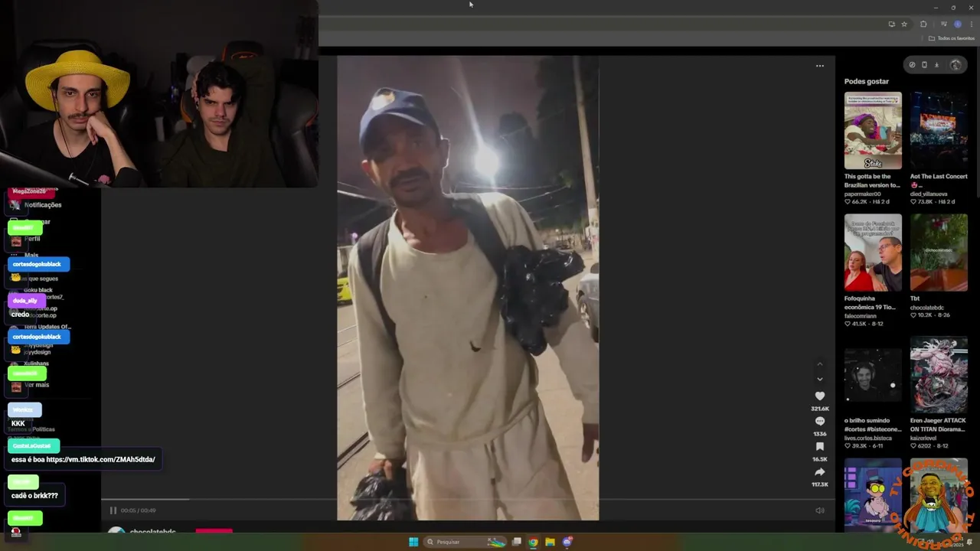
Task: Open 'Todos os favoritos' bookmarks folder
Action: [x=952, y=38]
